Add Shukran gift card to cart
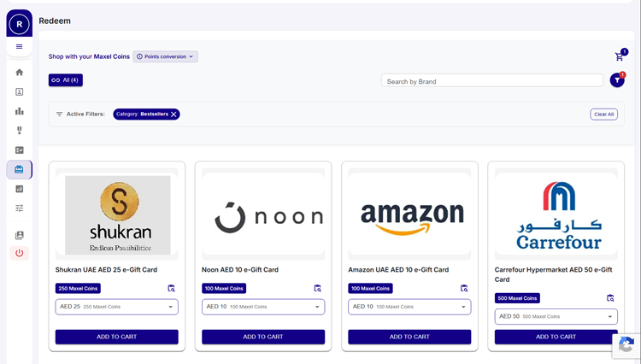 tap(117, 337)
